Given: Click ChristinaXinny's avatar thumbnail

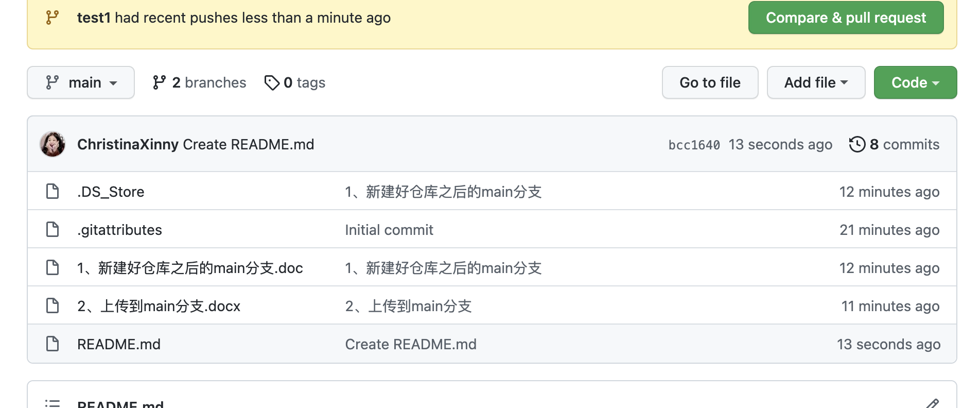Looking at the screenshot, I should point(52,144).
